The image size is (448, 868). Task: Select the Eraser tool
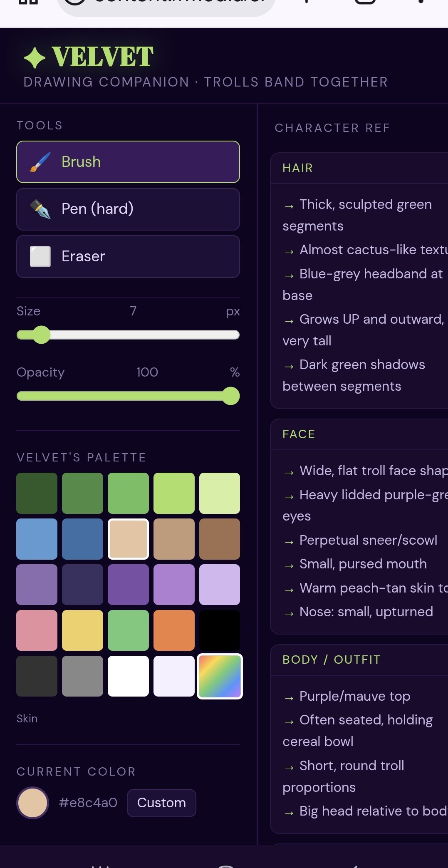click(128, 256)
